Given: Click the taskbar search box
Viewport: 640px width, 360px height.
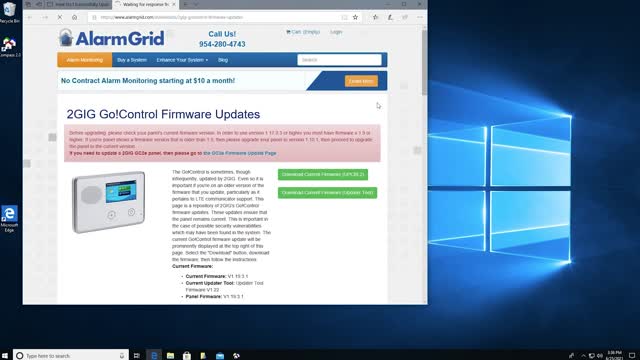Looking at the screenshot, I should (x=71, y=356).
